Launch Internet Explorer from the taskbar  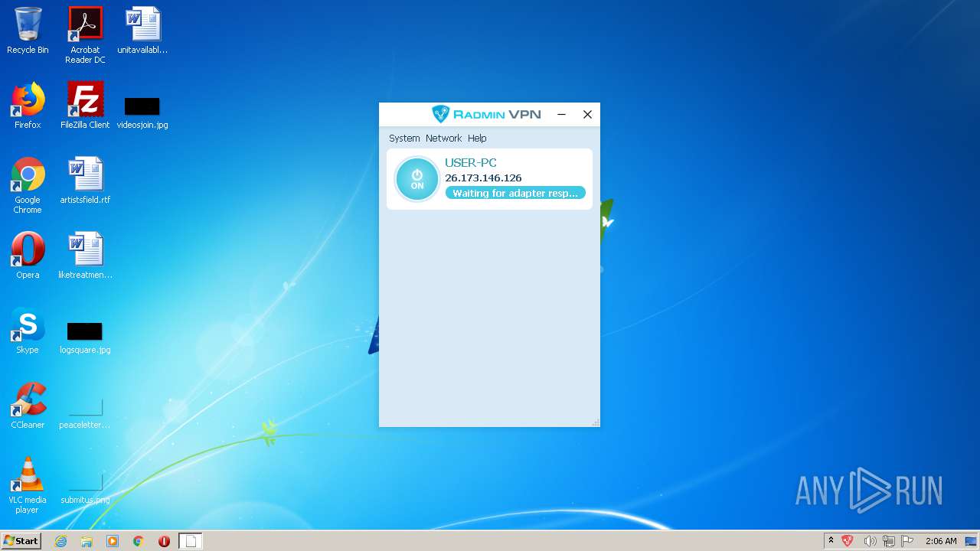pos(60,541)
